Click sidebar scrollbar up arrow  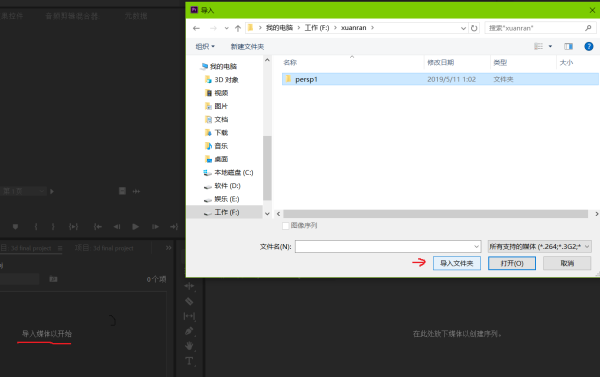[267, 60]
